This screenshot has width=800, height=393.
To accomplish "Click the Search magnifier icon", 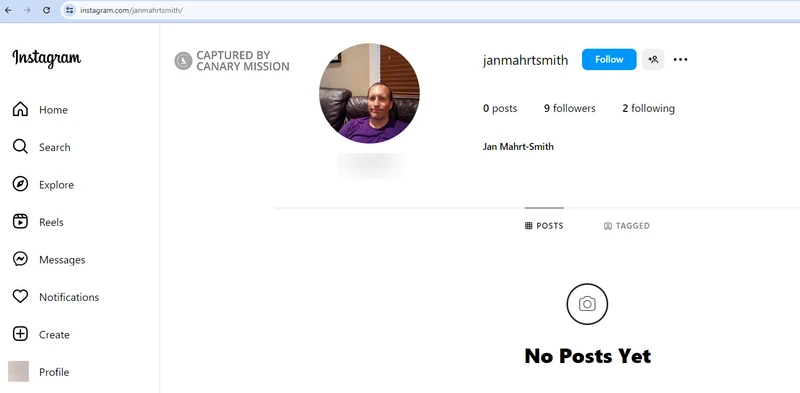I will coord(20,147).
